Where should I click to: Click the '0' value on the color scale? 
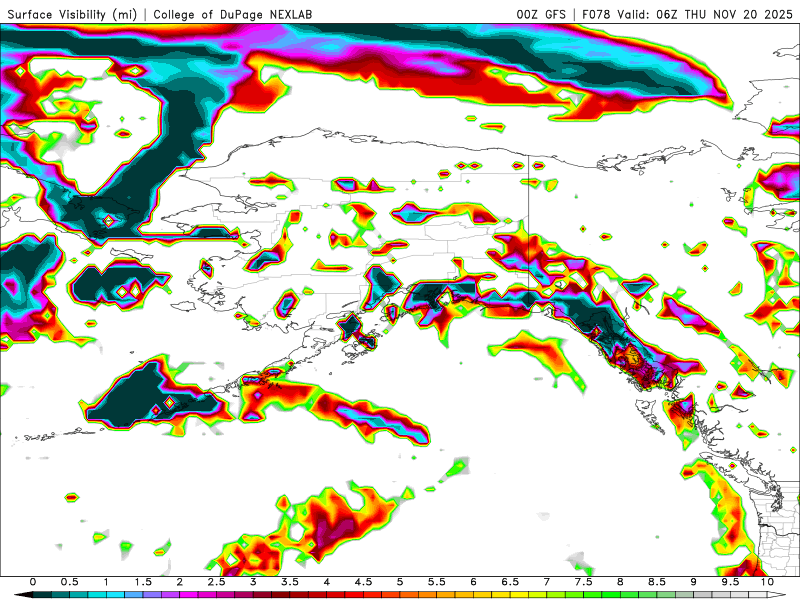pyautogui.click(x=33, y=582)
